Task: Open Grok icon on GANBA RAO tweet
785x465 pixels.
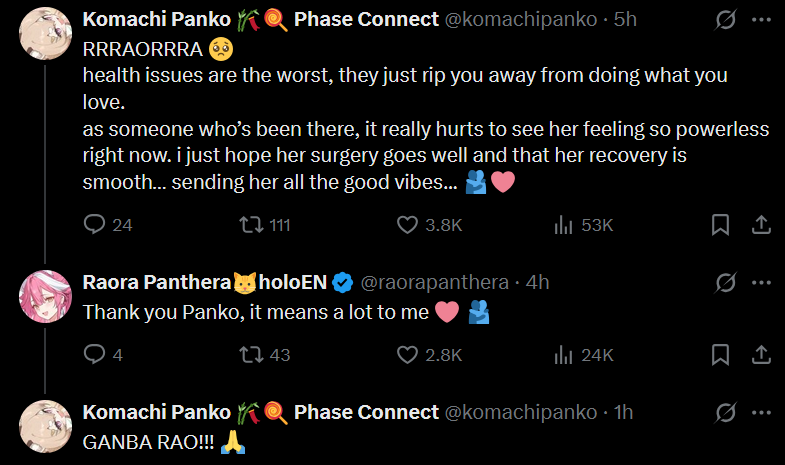Action: pyautogui.click(x=728, y=412)
